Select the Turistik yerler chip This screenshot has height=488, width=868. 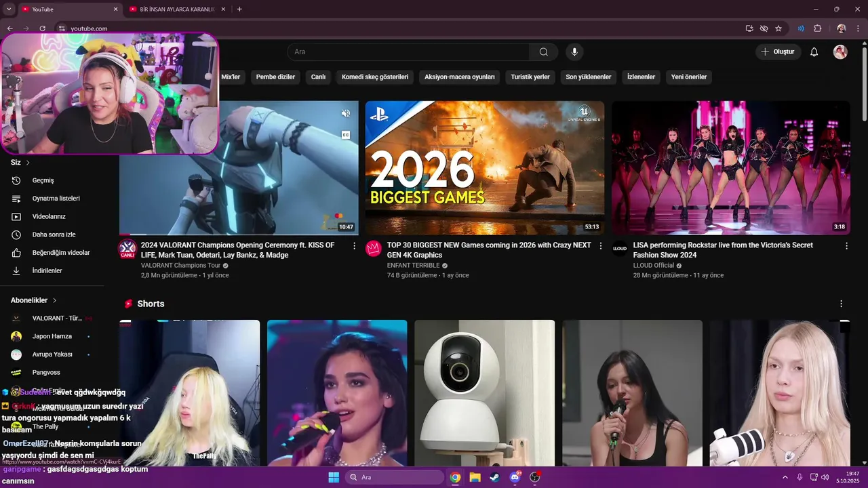[x=530, y=77]
